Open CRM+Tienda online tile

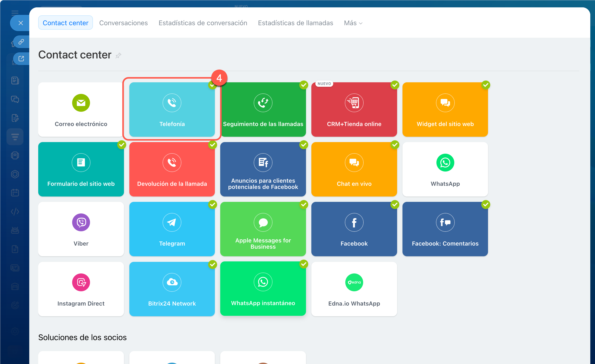[354, 110]
